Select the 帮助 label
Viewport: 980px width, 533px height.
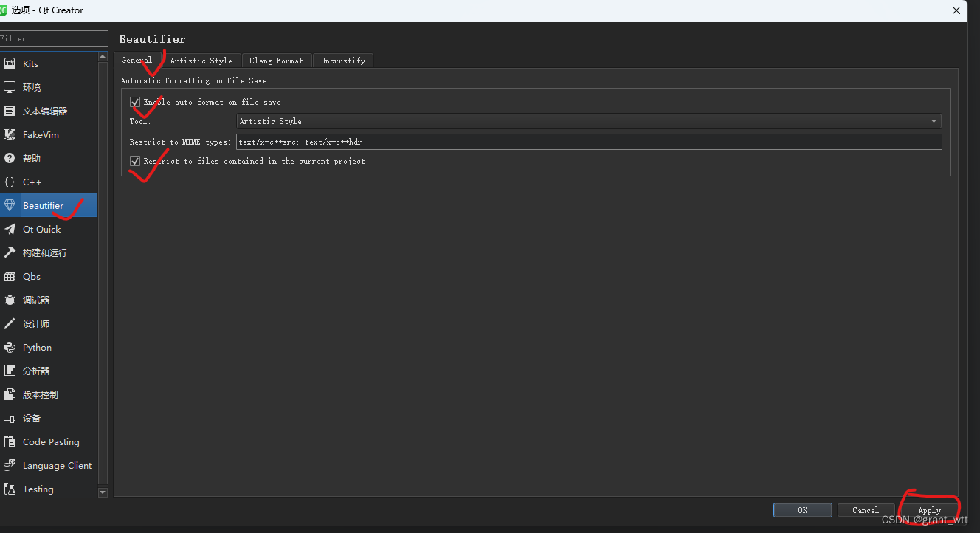pos(32,159)
